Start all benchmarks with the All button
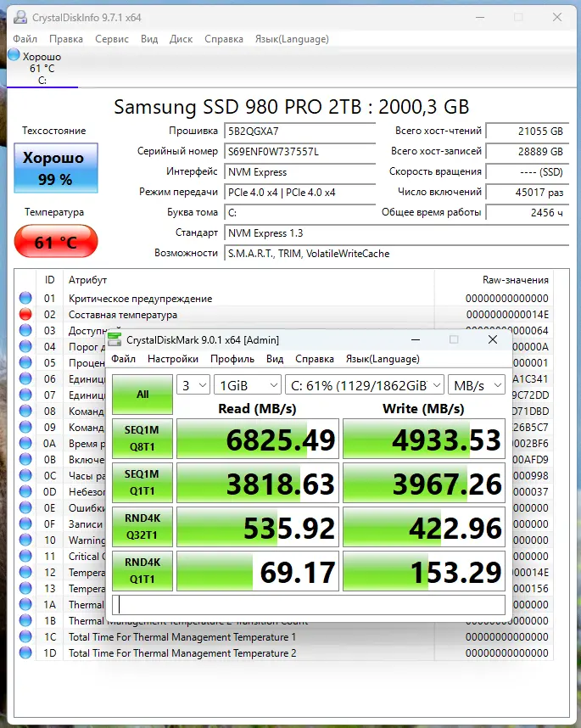The width and height of the screenshot is (581, 728). (142, 395)
